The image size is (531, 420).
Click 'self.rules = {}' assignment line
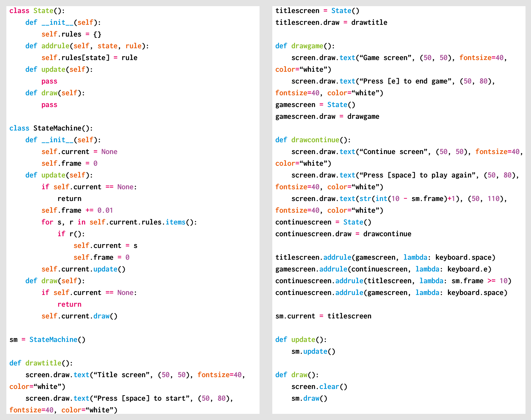tap(71, 34)
